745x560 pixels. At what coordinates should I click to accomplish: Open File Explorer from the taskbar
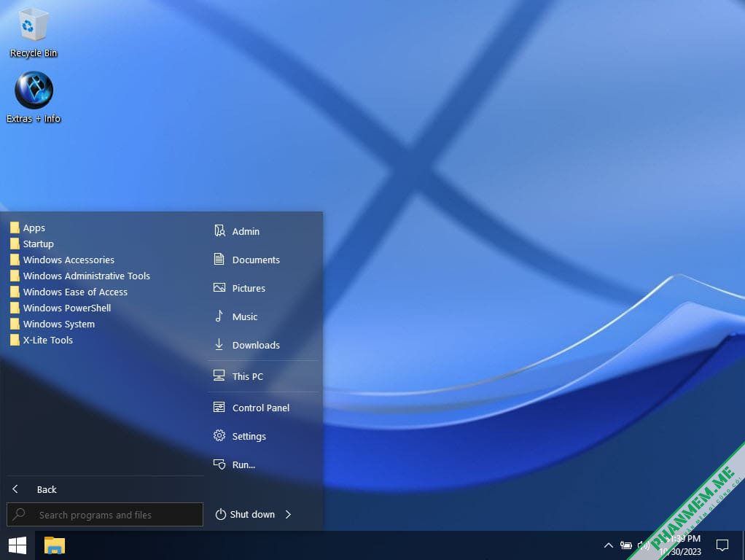tap(55, 545)
